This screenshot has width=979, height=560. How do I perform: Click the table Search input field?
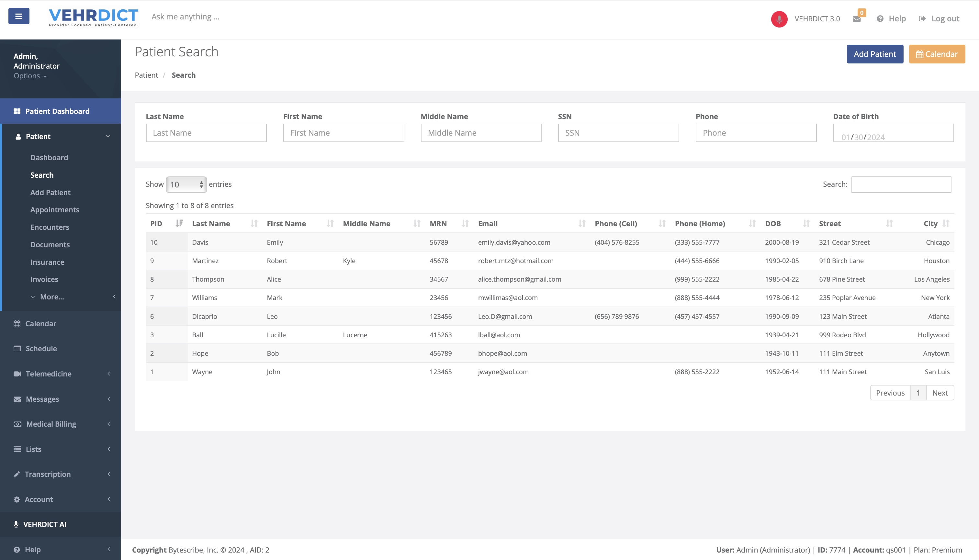click(x=901, y=184)
